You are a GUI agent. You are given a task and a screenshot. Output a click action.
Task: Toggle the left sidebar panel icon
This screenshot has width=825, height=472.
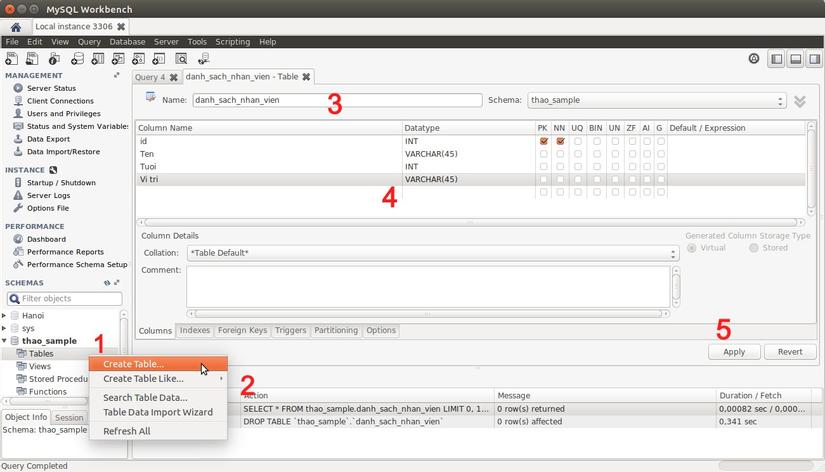click(x=777, y=59)
